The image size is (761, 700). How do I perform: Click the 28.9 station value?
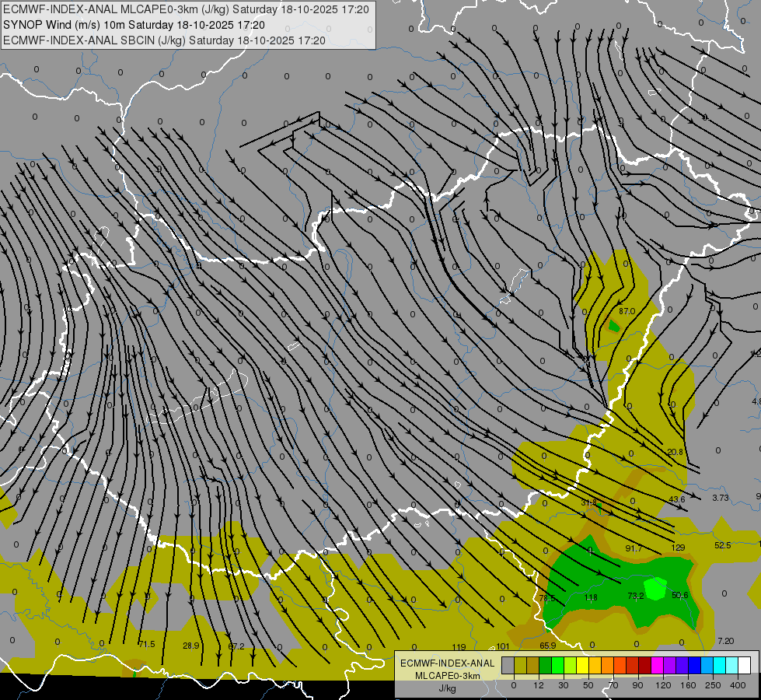(190, 646)
